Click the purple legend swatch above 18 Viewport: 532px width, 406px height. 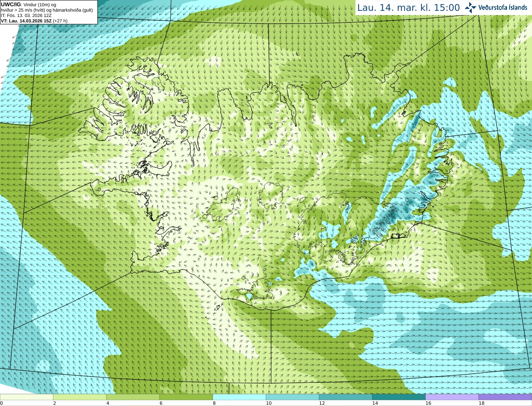coord(505,397)
